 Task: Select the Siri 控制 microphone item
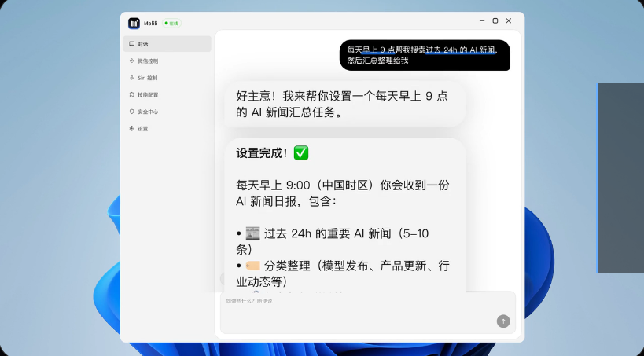pos(147,78)
